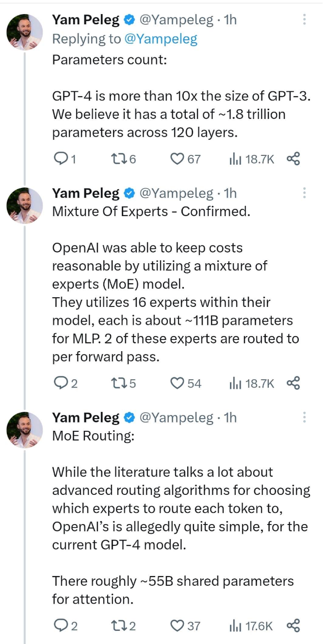The width and height of the screenshot is (327, 644).
Task: Like the tweet about 1.8 trillion parameters
Action: pyautogui.click(x=186, y=159)
